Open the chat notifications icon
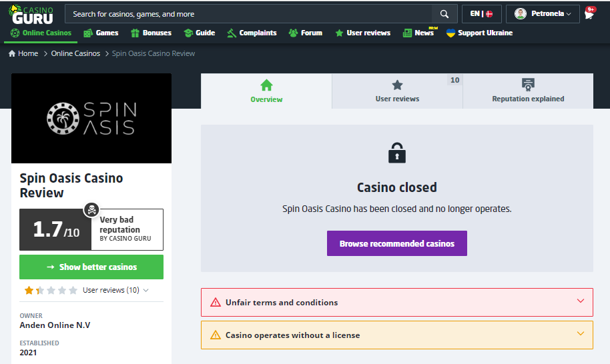Image resolution: width=610 pixels, height=364 pixels. 589,14
